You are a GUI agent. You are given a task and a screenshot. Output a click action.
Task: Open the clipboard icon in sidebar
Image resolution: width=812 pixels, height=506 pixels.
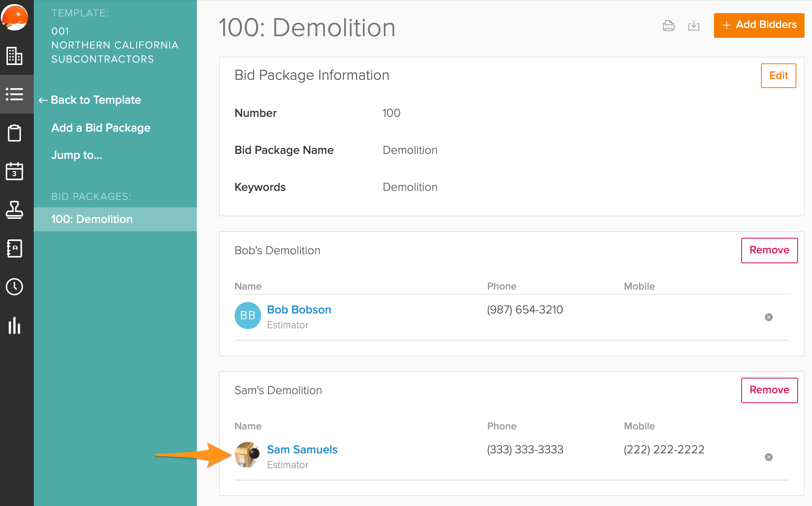[14, 133]
